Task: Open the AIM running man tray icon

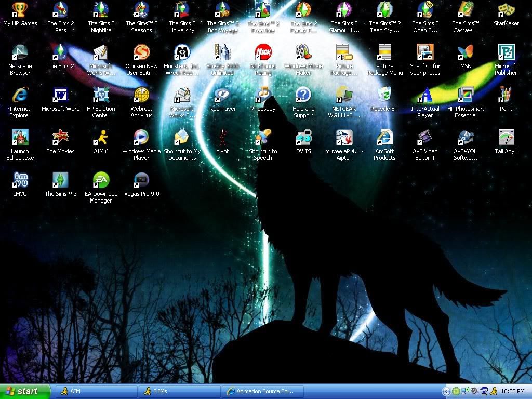Action: click(x=495, y=392)
